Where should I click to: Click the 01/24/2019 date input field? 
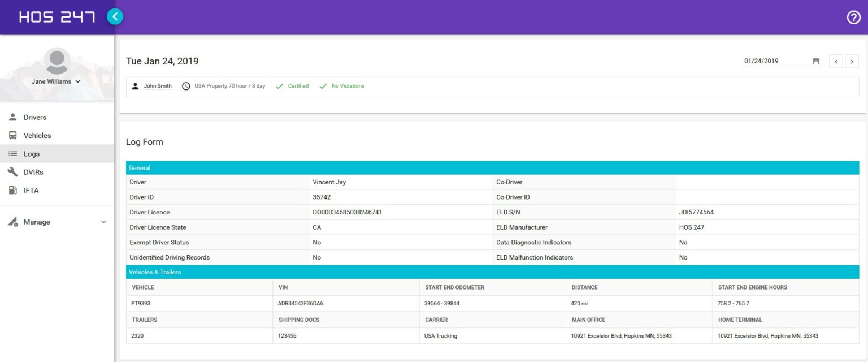tap(775, 61)
